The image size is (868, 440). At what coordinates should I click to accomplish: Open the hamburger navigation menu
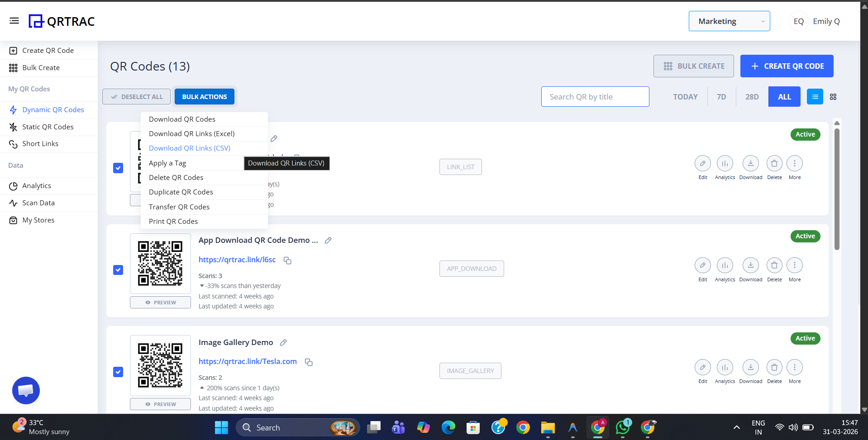14,20
